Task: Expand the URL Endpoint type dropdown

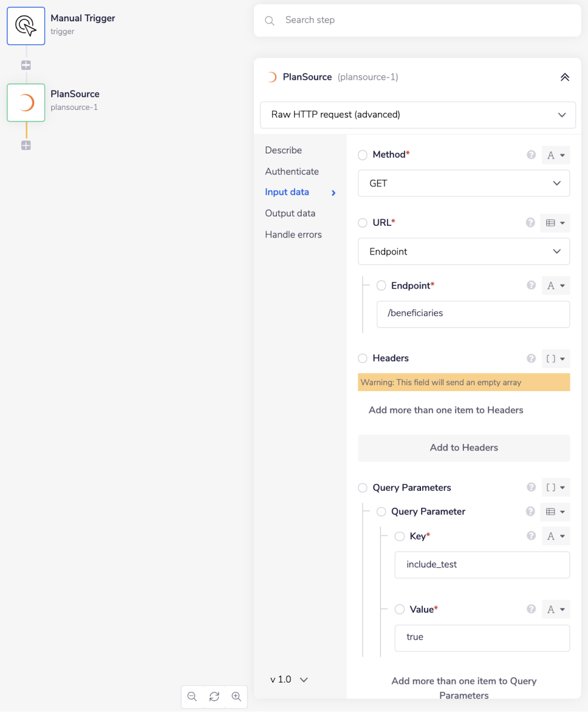Action: [463, 252]
